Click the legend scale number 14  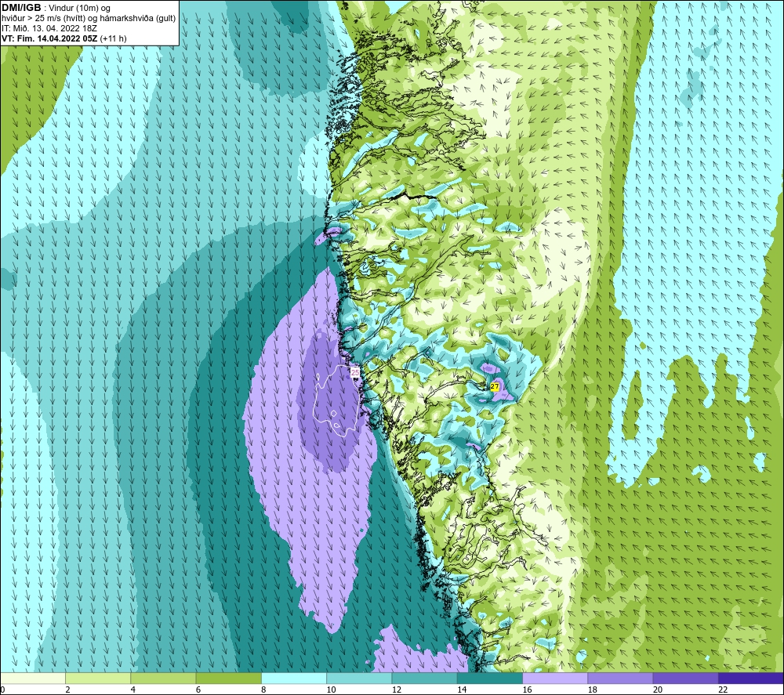[462, 690]
